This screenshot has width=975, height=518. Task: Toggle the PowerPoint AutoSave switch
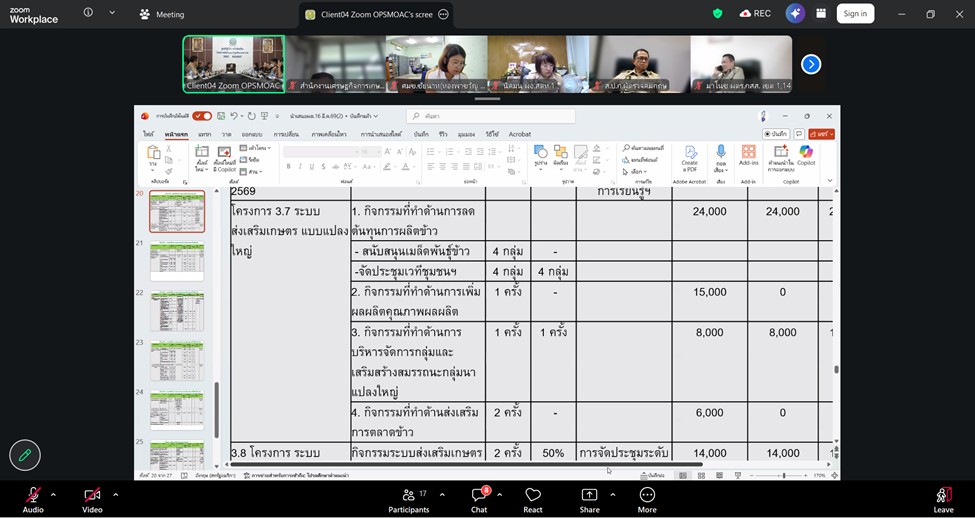pos(202,116)
